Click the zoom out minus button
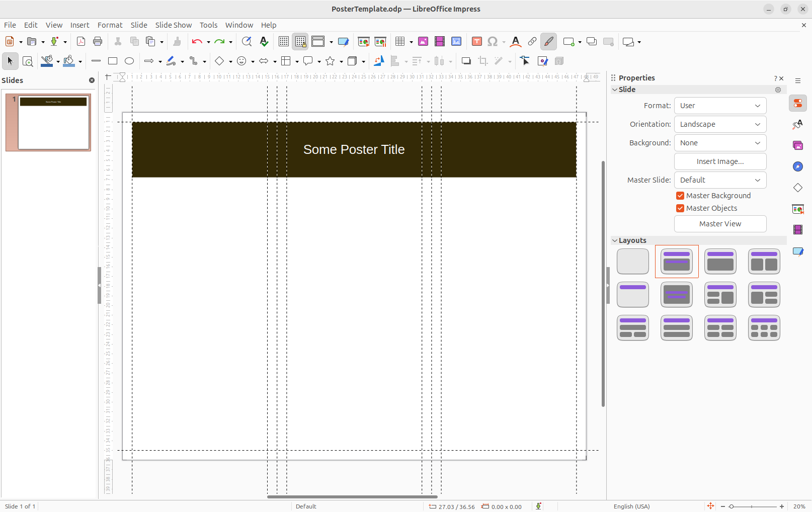Screen dimensions: 812x512 click(723, 506)
